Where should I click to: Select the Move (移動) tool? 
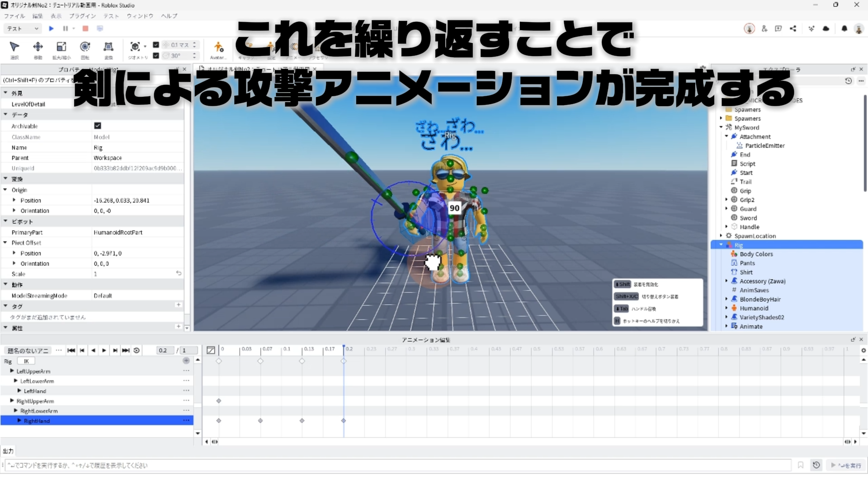[x=38, y=47]
